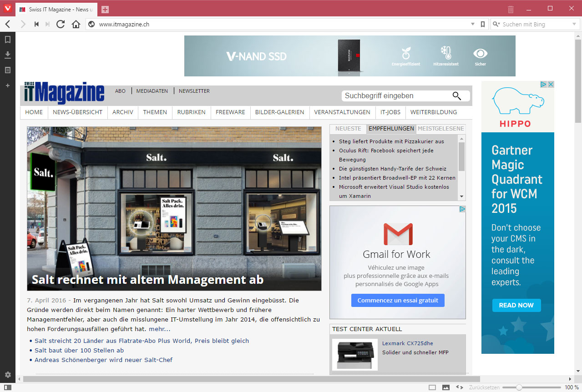Open BILDER-GALERIEN in the navigation

(280, 112)
